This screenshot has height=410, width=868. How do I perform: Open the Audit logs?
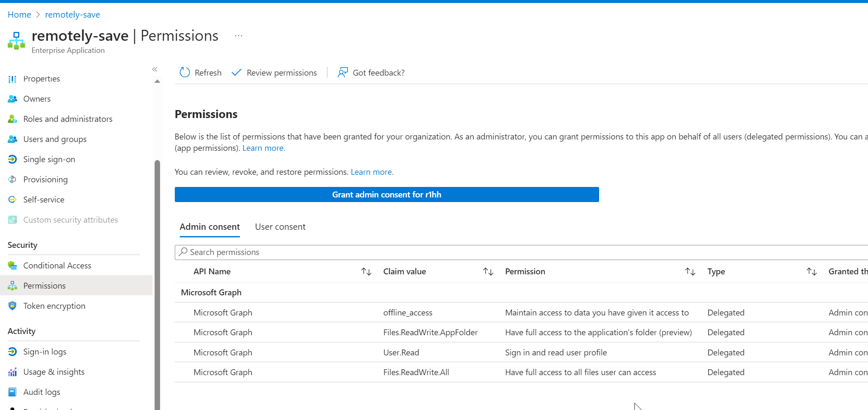42,392
